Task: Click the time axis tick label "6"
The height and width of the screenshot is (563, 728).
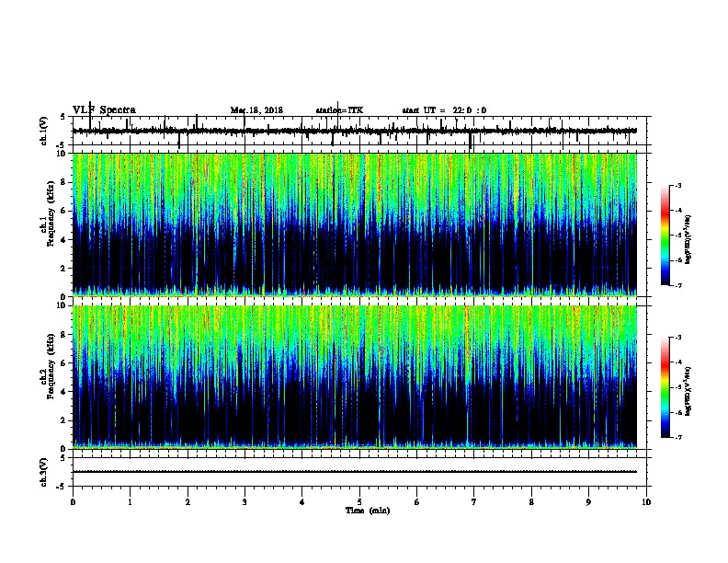Action: (417, 501)
